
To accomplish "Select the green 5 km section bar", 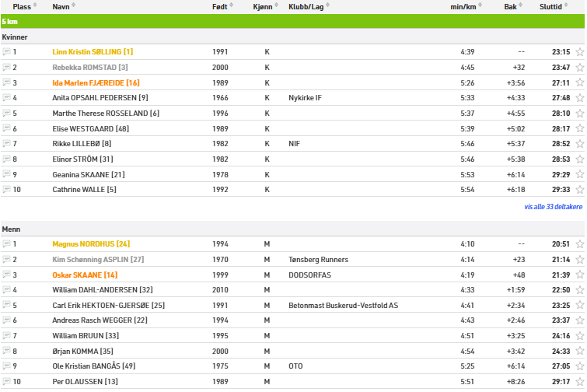I will (293, 22).
